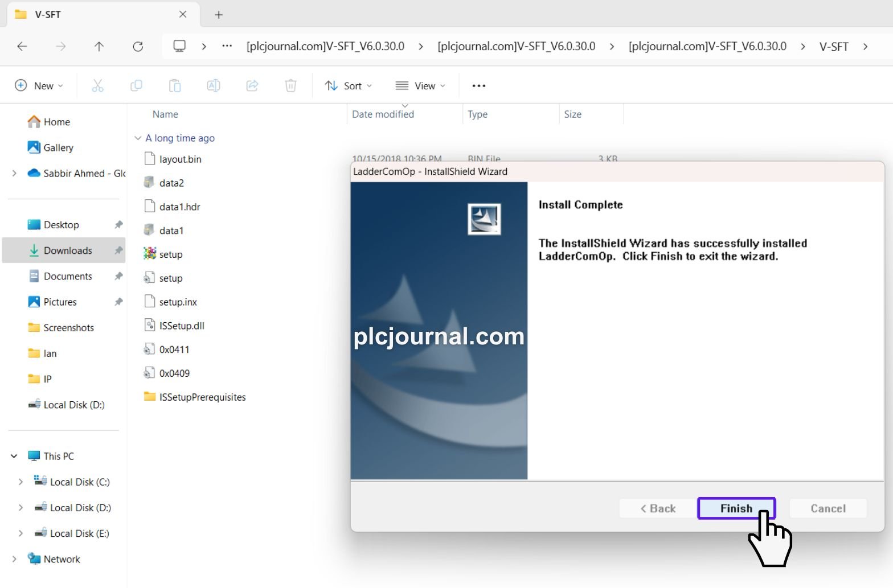The height and width of the screenshot is (588, 893).
Task: Go back with the left arrow icon
Action: [22, 47]
